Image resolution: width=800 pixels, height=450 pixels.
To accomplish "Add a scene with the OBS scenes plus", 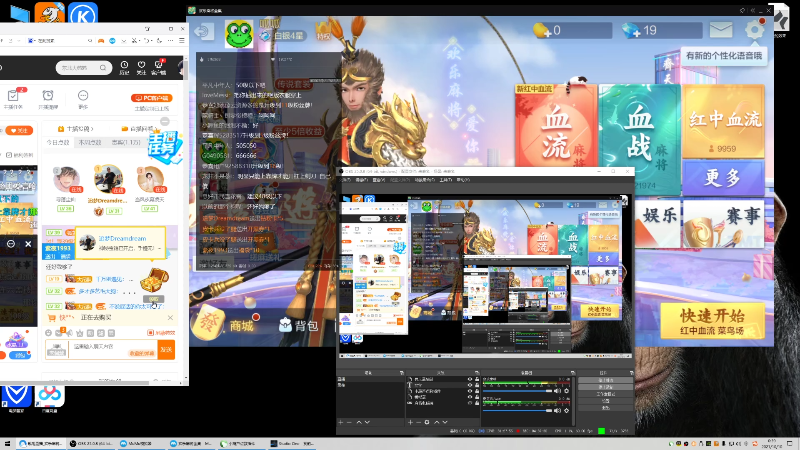I will click(x=341, y=422).
